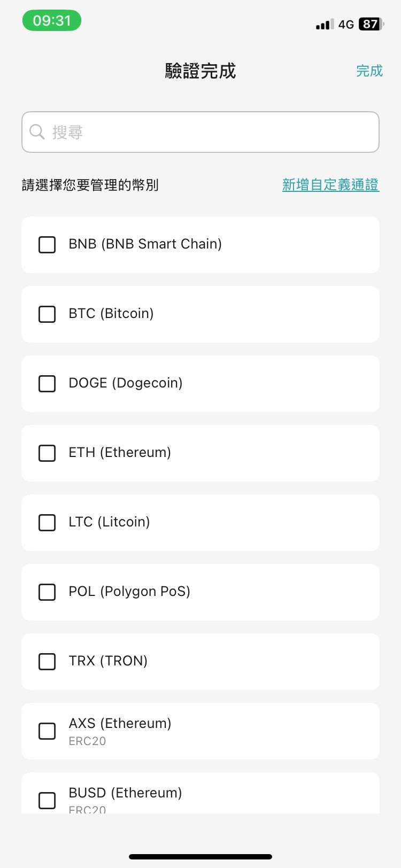The image size is (401, 868).
Task: Check the BNB (BNB Smart Chain) checkbox
Action: (x=47, y=245)
